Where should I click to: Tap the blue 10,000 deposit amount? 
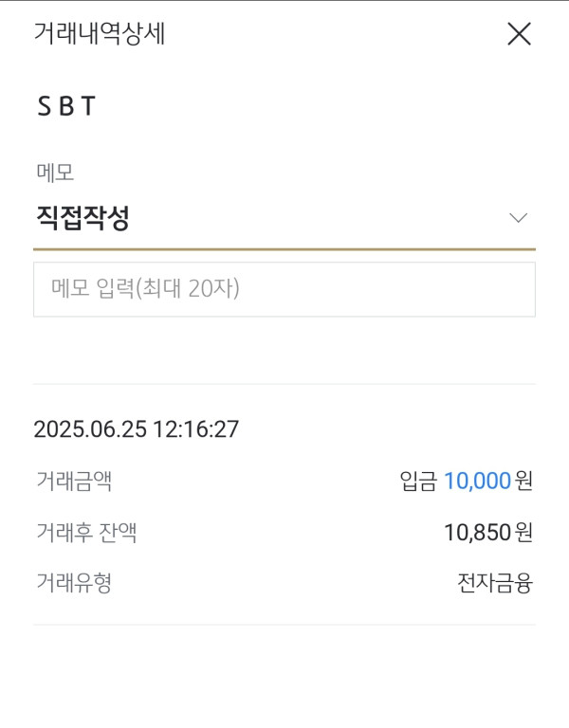click(477, 482)
